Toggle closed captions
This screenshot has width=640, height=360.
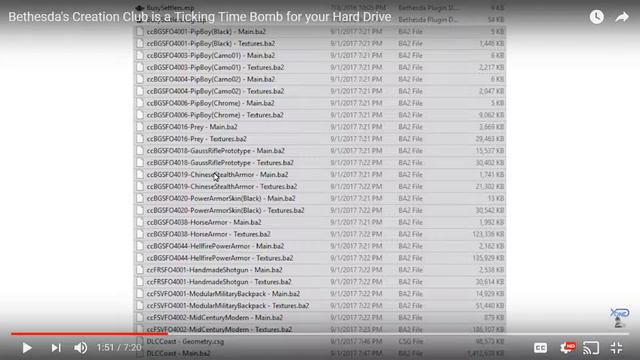pyautogui.click(x=540, y=348)
